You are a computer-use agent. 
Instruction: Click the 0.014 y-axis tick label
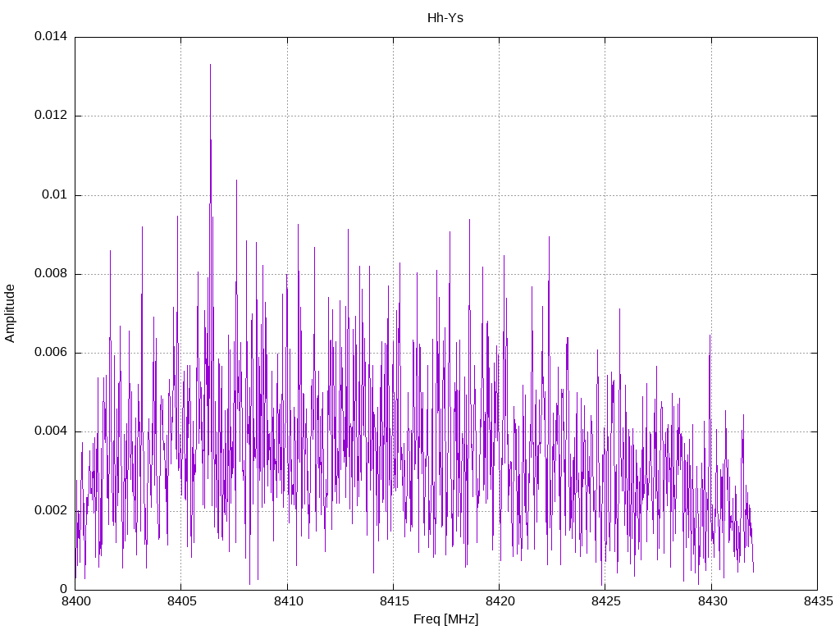[x=51, y=36]
